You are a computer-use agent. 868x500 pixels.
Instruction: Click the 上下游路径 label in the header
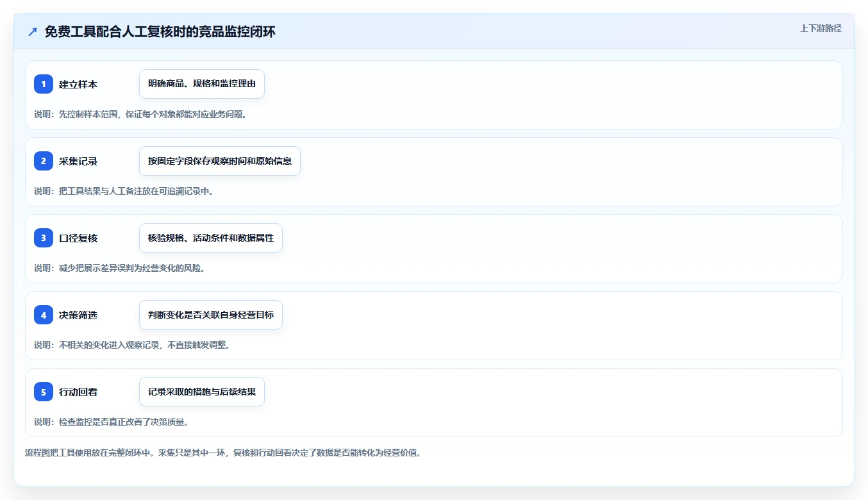[821, 28]
